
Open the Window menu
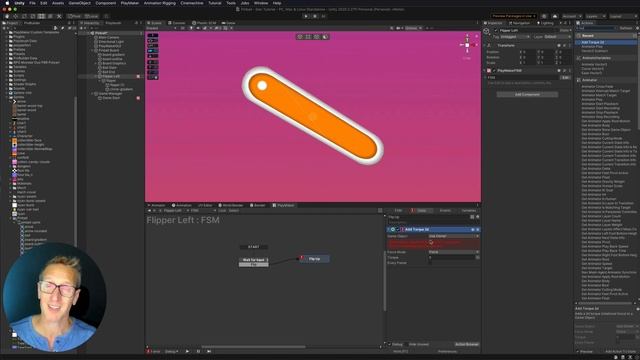tap(261, 3)
